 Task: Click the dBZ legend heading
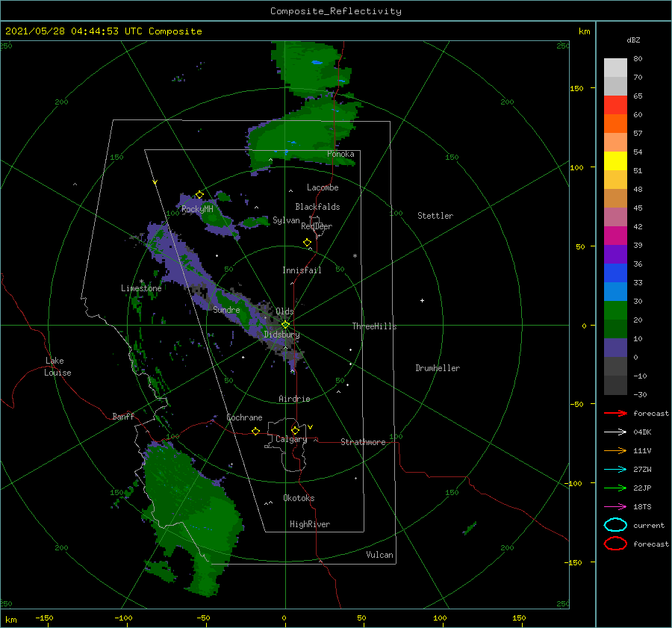pyautogui.click(x=633, y=40)
